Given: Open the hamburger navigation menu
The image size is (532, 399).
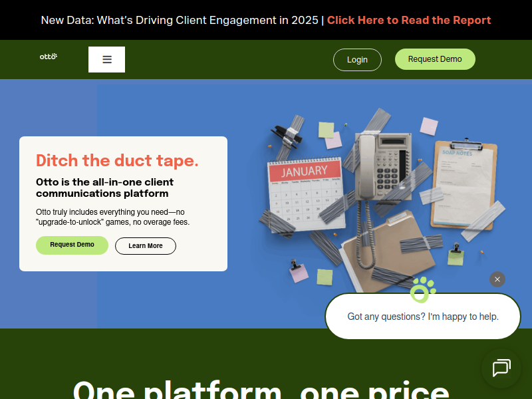Looking at the screenshot, I should 106,59.
